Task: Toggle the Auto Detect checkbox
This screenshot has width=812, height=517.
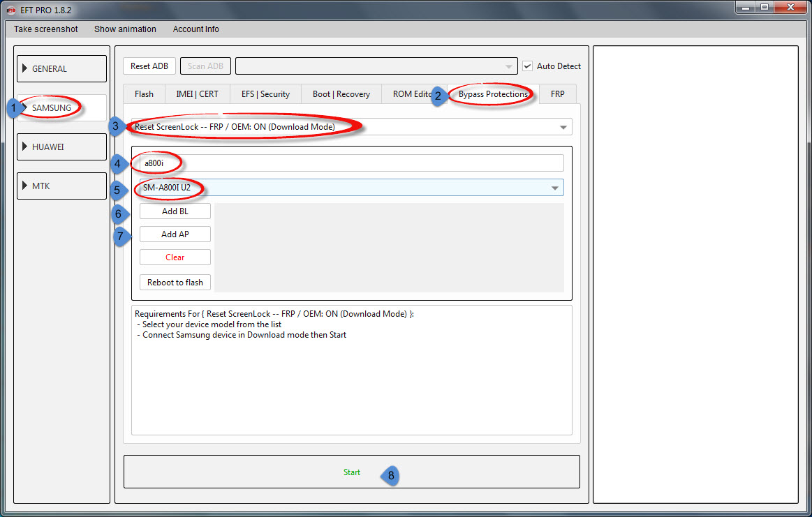Action: click(x=527, y=66)
